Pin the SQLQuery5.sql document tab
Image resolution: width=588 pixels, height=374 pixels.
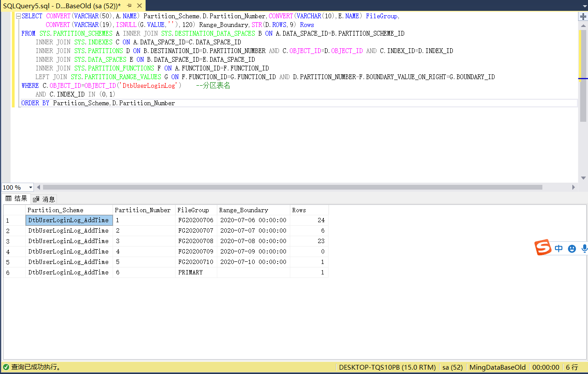(129, 6)
